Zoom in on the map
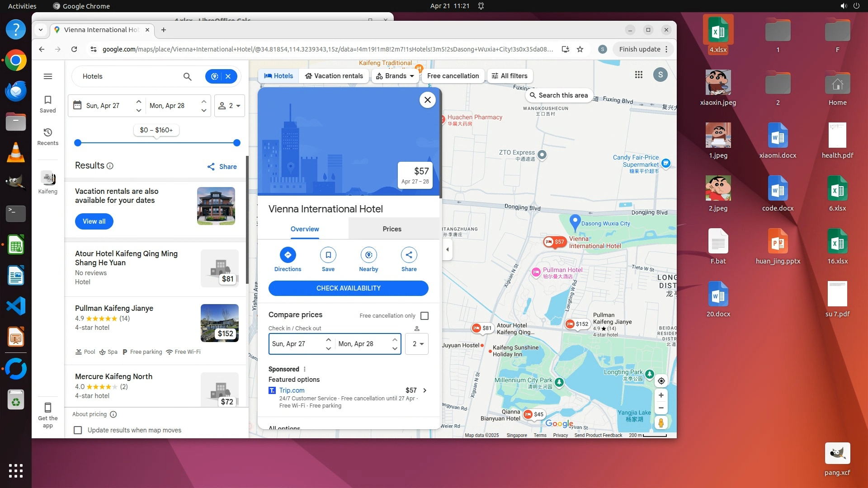Image resolution: width=868 pixels, height=488 pixels. pos(660,395)
